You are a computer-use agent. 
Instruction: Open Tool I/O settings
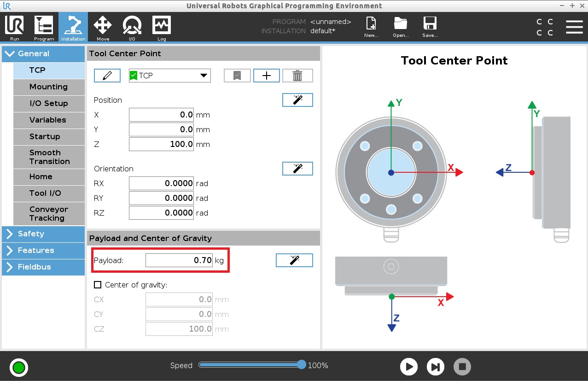49,193
